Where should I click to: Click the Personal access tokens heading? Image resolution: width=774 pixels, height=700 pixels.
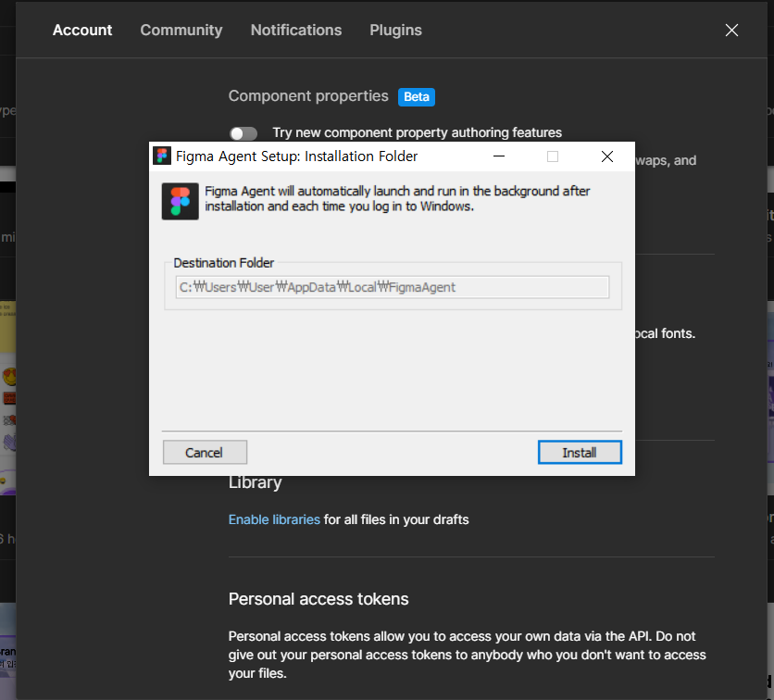click(x=318, y=599)
